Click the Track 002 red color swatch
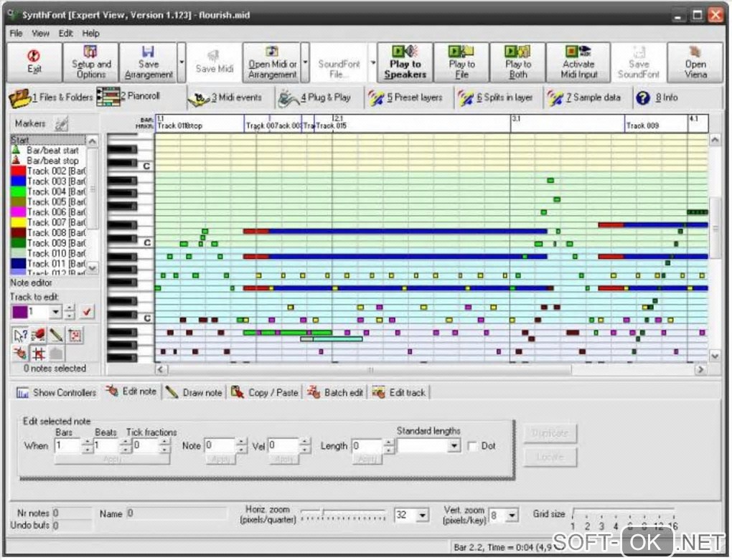732x560 pixels. pos(18,171)
